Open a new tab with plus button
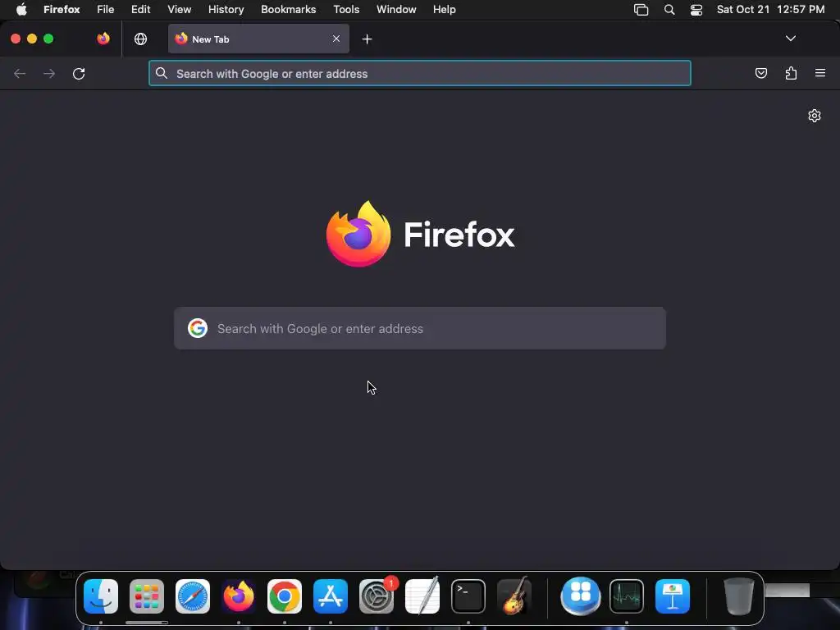 [x=367, y=39]
